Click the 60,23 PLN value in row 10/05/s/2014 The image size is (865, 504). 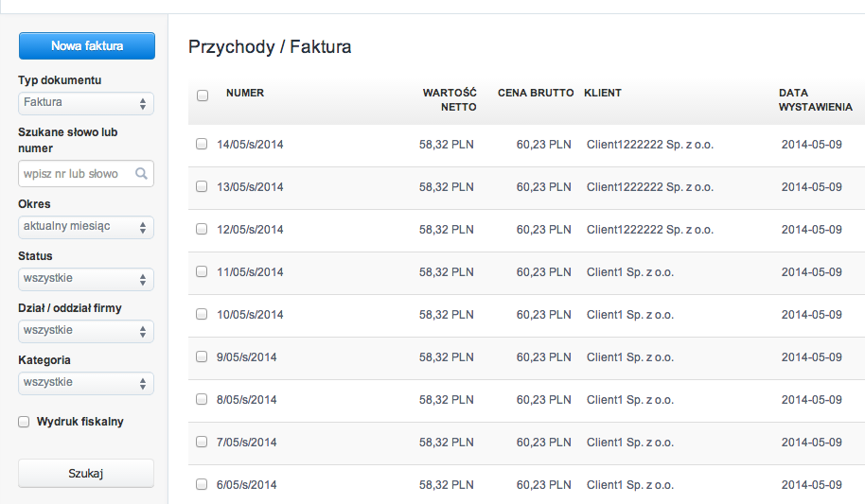coord(543,314)
